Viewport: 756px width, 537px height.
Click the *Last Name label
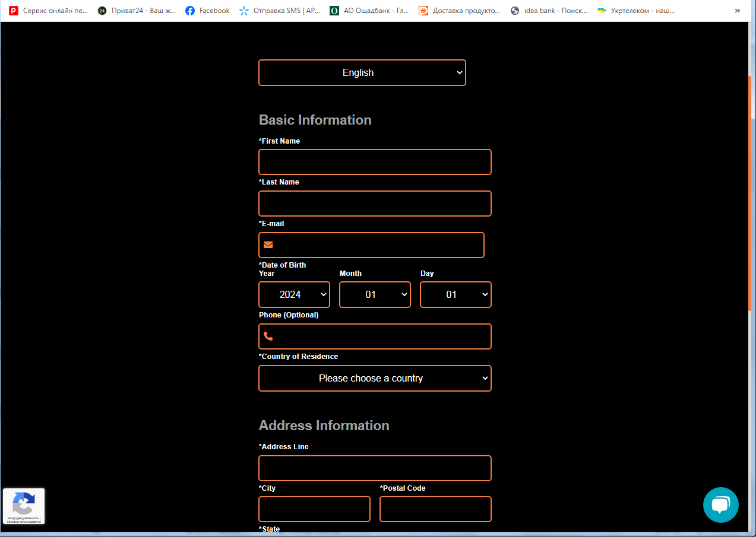coord(279,182)
